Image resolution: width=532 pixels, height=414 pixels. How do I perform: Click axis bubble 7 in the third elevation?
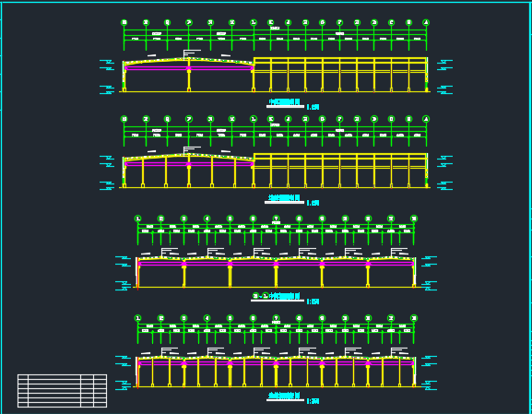276,219
